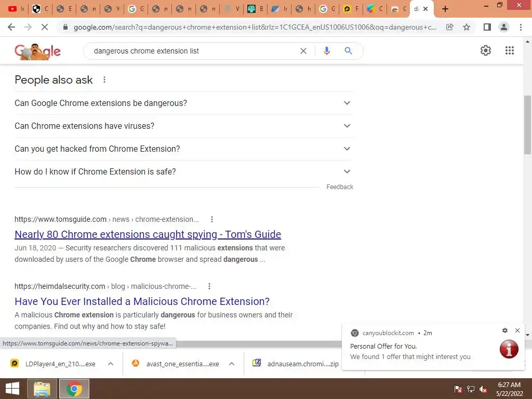The width and height of the screenshot is (532, 399).
Task: Click the site lock icon in address bar
Action: point(65,27)
